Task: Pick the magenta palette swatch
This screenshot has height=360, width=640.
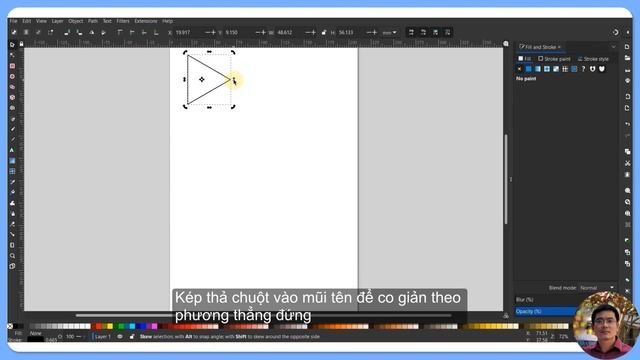Action: pyautogui.click(x=154, y=326)
